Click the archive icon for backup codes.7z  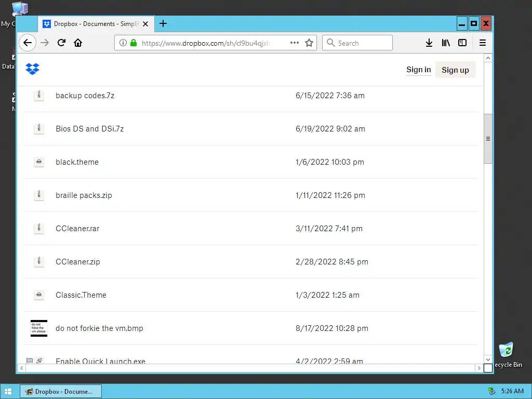[x=38, y=96]
